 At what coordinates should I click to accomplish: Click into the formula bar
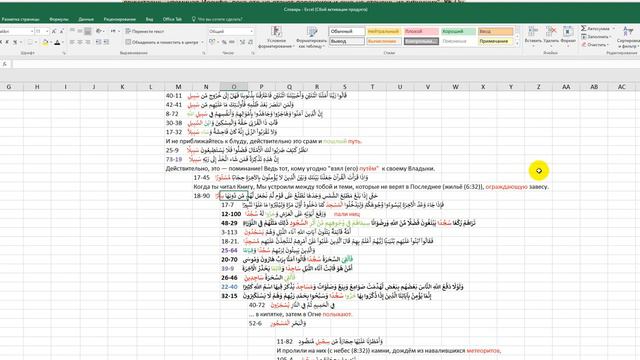click(x=326, y=64)
